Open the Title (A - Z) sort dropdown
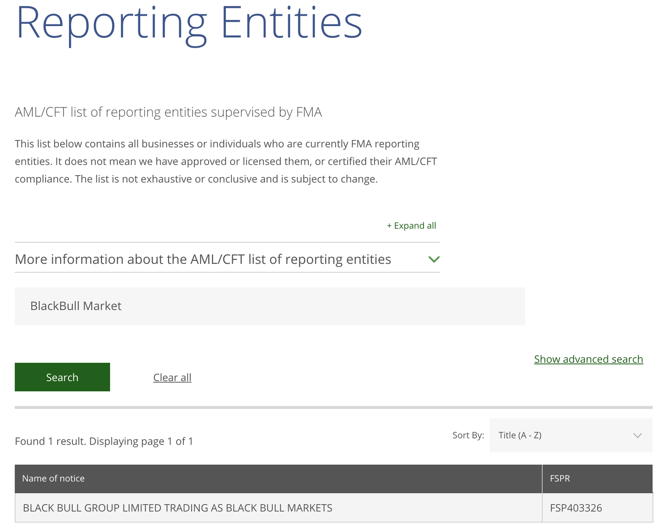Image resolution: width=660 pixels, height=527 pixels. coord(571,435)
